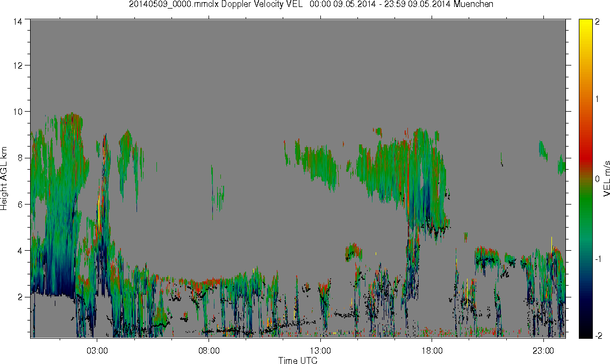The height and width of the screenshot is (364, 610).
Task: Click the '10' height tick label
Action: pyautogui.click(x=18, y=112)
